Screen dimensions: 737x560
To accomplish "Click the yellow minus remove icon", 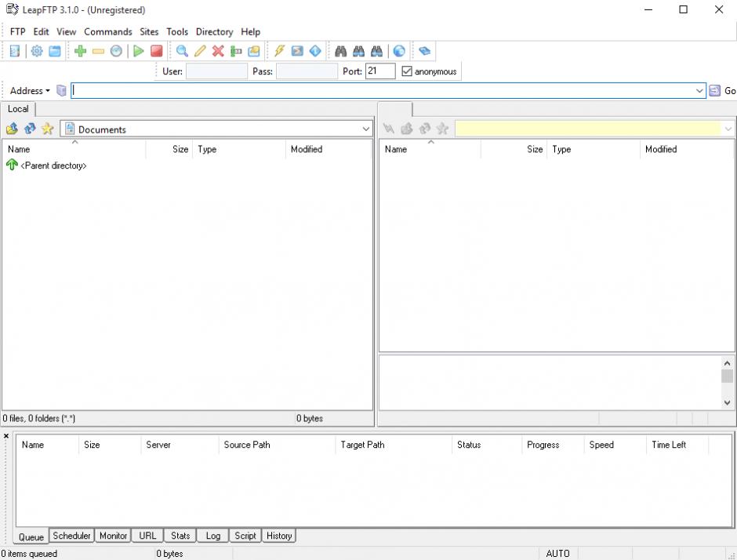I will [x=98, y=51].
